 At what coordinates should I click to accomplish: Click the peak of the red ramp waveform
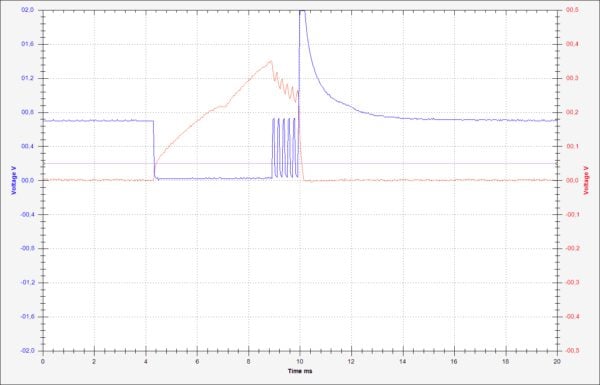pos(271,61)
